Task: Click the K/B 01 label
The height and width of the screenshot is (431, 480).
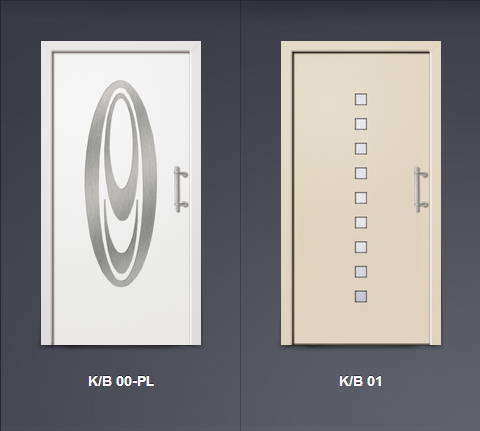Action: 361,381
